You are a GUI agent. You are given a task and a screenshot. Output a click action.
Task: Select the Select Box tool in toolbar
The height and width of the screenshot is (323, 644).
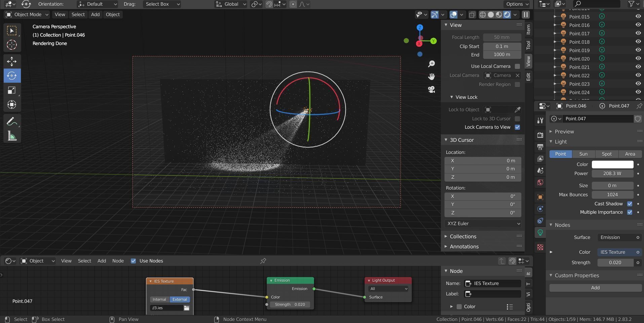pyautogui.click(x=12, y=31)
